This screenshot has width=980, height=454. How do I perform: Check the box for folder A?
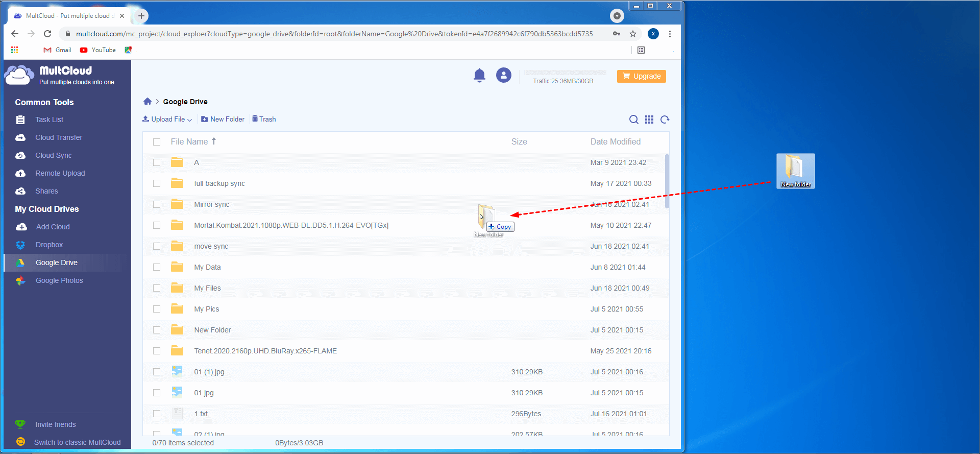point(157,163)
